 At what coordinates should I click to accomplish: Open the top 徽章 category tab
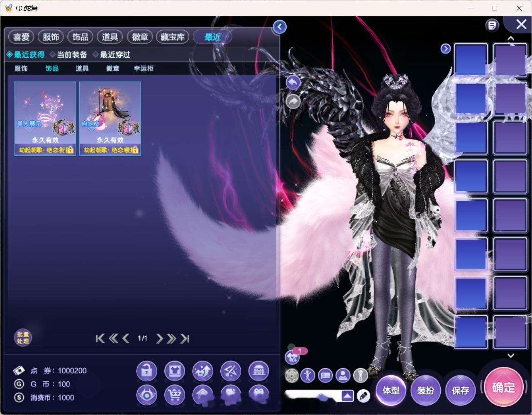(x=140, y=37)
